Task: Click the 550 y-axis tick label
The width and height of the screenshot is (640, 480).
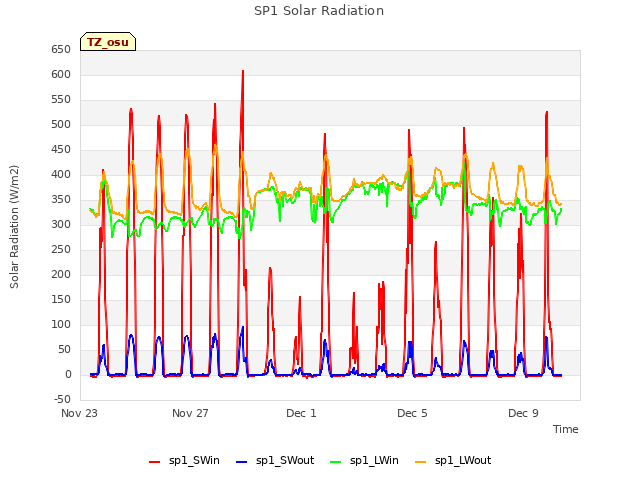Action: [x=61, y=99]
